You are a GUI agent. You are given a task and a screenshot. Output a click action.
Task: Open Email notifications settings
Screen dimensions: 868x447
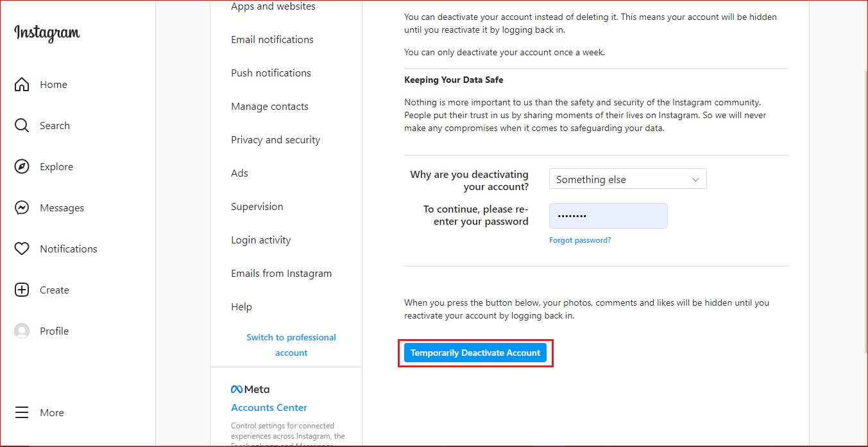[x=272, y=40]
